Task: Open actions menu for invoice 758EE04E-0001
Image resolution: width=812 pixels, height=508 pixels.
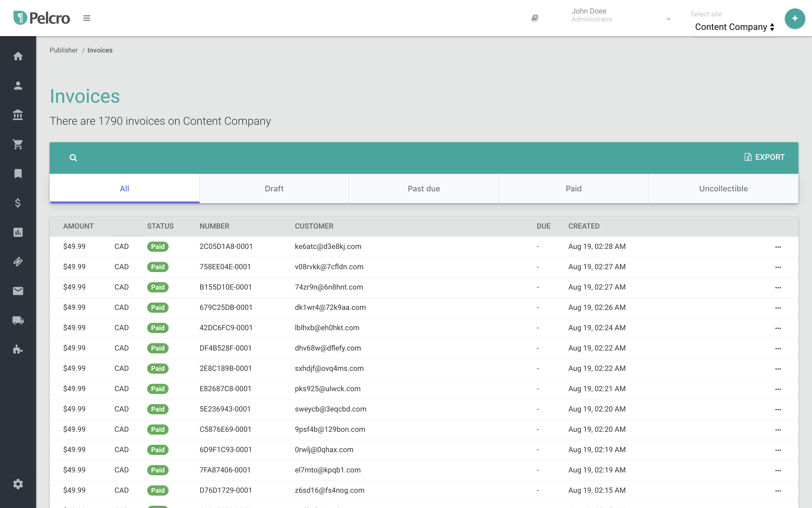Action: [778, 268]
